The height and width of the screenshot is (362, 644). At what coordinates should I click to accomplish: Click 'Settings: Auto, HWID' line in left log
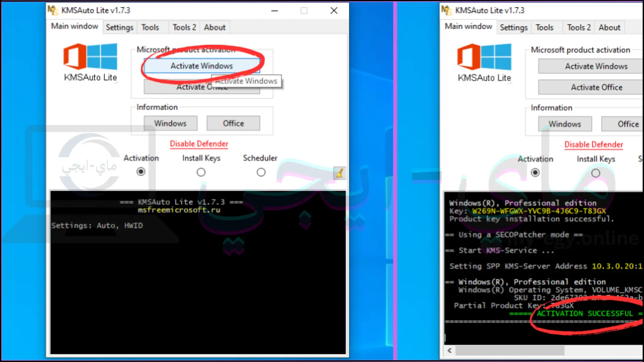click(97, 226)
